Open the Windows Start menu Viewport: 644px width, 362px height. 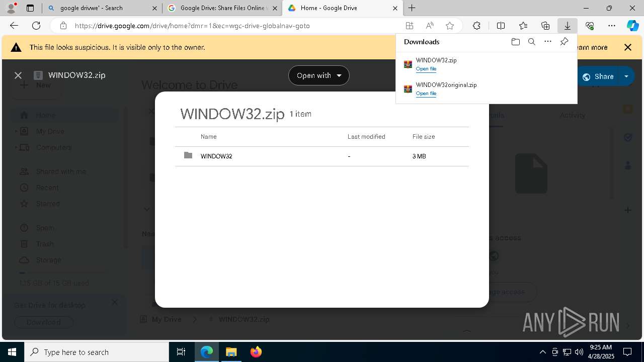pyautogui.click(x=12, y=352)
